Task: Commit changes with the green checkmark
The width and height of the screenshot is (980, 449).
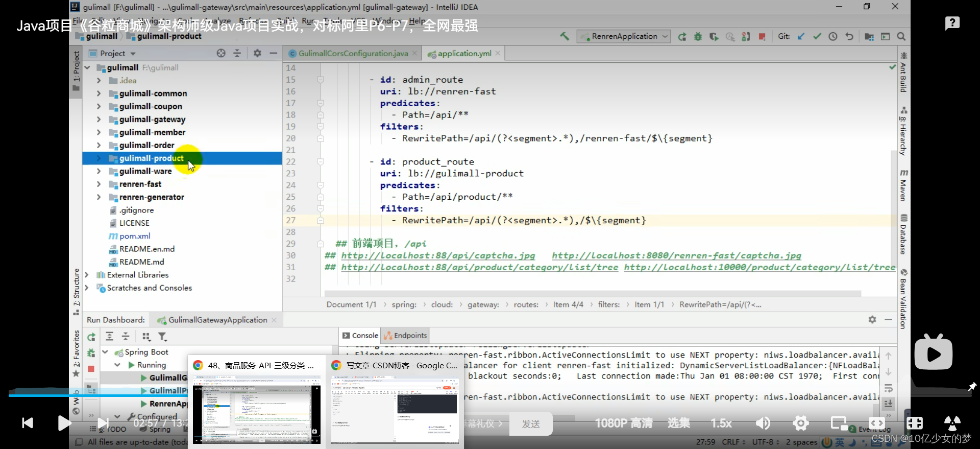Action: point(817,36)
